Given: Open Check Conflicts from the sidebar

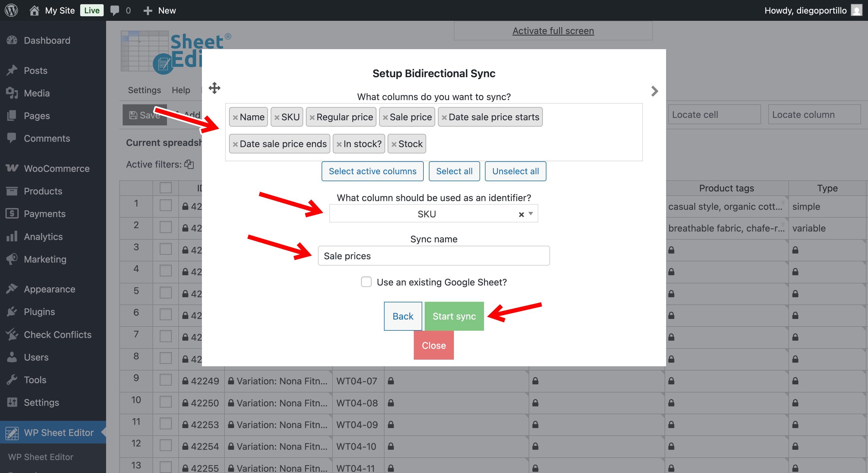Looking at the screenshot, I should point(57,334).
